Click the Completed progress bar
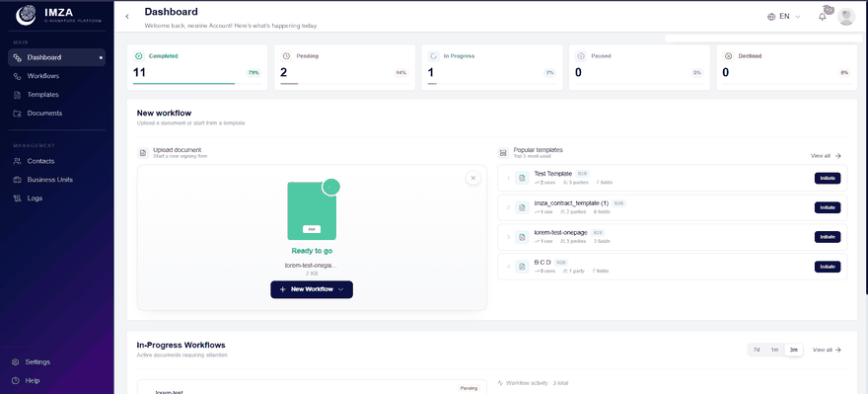The image size is (868, 394). point(197,84)
